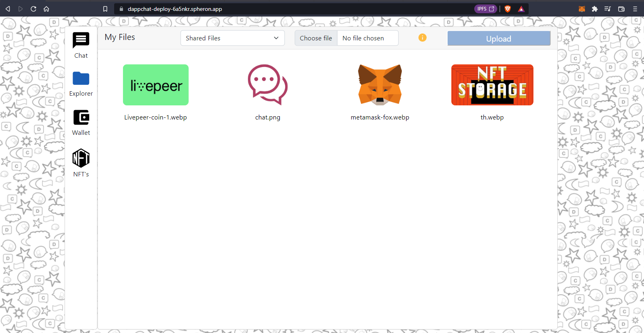The width and height of the screenshot is (644, 333).
Task: Click the metamask-fox.webp file name
Action: [380, 117]
